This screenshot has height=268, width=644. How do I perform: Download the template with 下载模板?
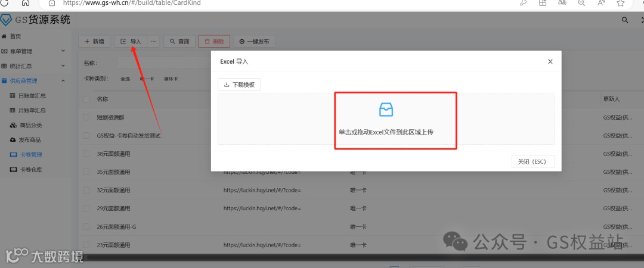(239, 85)
